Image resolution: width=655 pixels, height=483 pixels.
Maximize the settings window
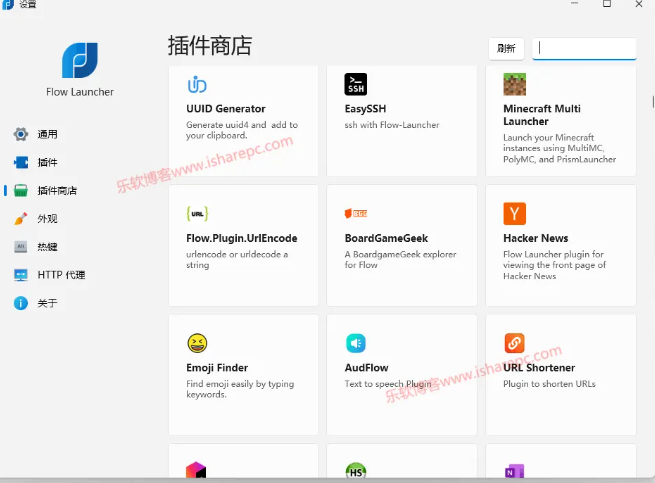click(607, 4)
